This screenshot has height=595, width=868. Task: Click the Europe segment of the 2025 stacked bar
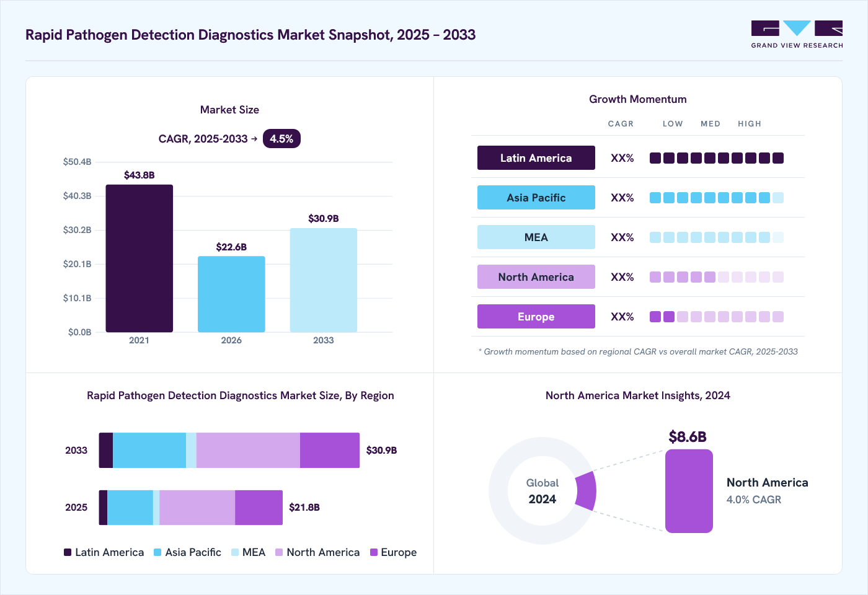point(259,508)
